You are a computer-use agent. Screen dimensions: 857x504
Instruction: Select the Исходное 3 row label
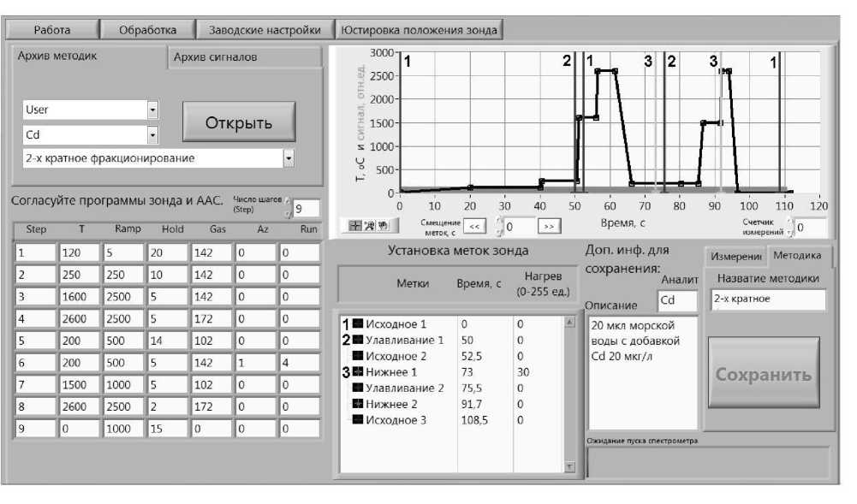(x=396, y=420)
